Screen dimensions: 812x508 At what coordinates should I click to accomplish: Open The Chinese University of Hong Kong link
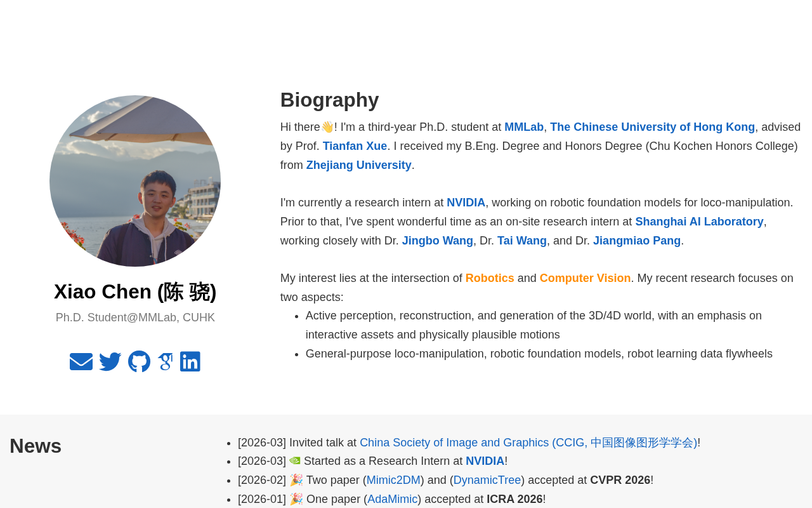click(x=652, y=127)
